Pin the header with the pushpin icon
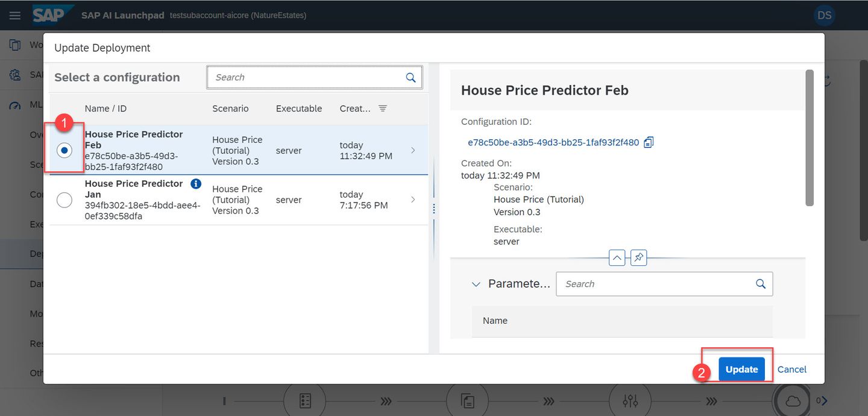Viewport: 868px width, 416px height. (638, 258)
